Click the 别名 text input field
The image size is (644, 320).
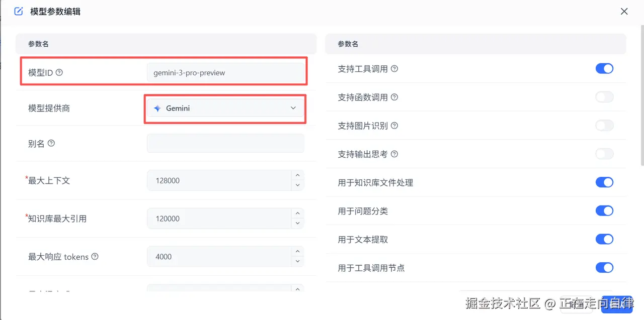(x=225, y=143)
